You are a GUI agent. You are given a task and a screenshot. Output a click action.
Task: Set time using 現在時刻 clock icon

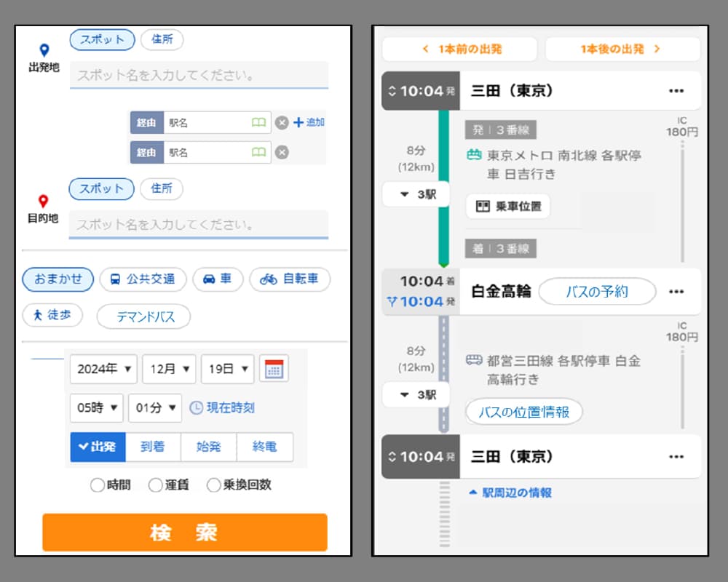click(x=196, y=408)
